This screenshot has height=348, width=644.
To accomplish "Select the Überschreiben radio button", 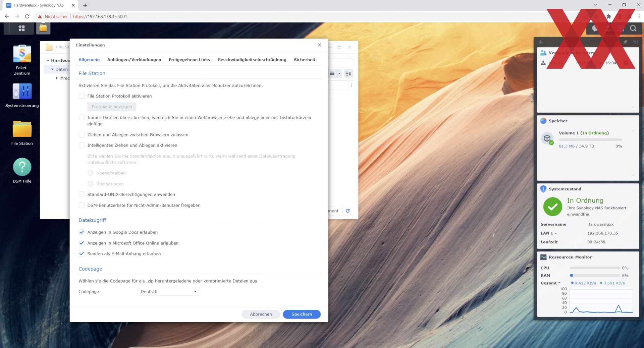I will [90, 173].
